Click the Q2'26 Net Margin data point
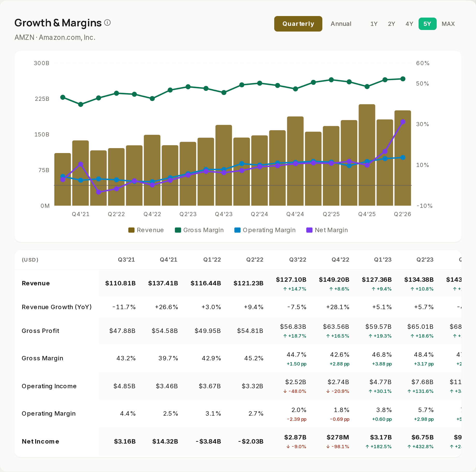The height and width of the screenshot is (472, 476). tap(403, 122)
